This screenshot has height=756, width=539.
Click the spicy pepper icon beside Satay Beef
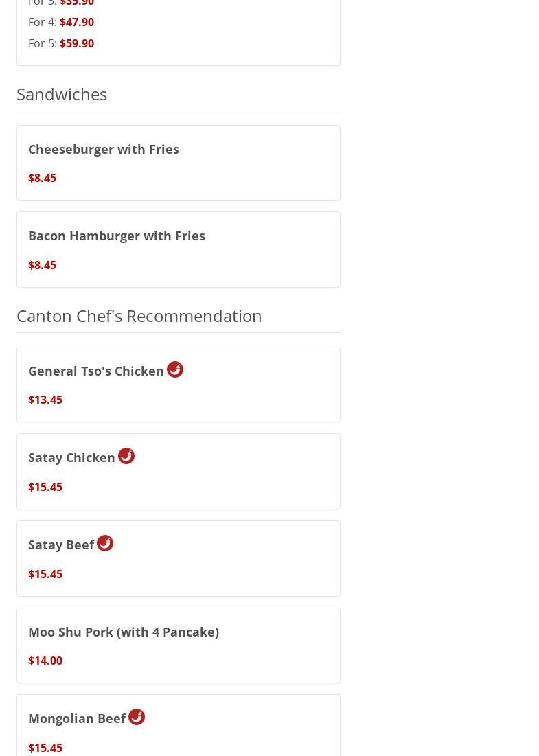pos(105,543)
